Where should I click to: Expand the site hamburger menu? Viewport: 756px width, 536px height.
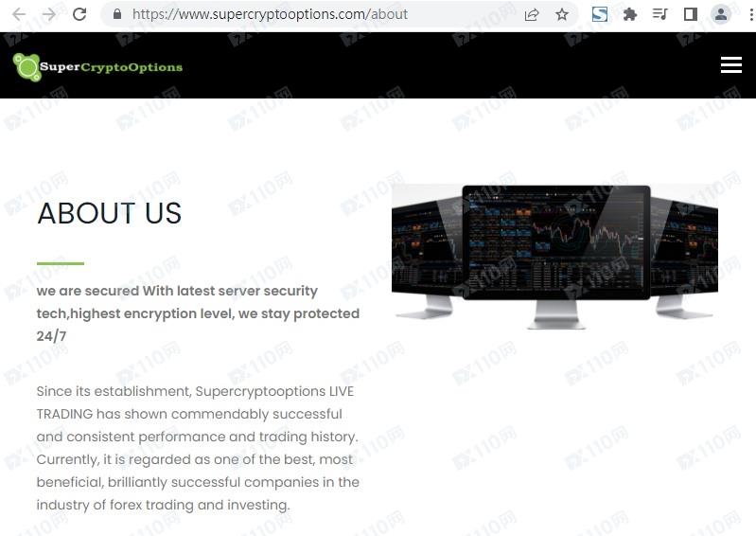pos(731,64)
